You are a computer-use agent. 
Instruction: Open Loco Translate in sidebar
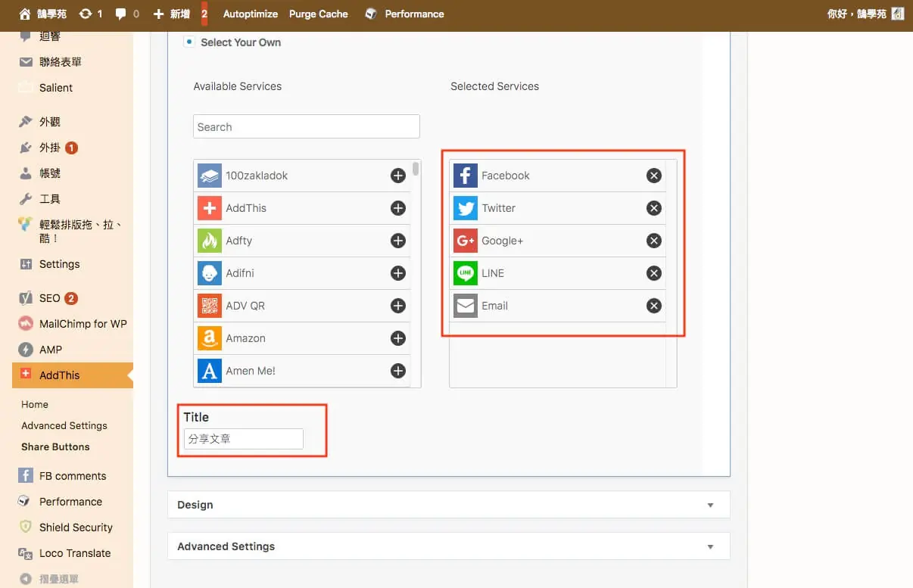[x=67, y=553]
